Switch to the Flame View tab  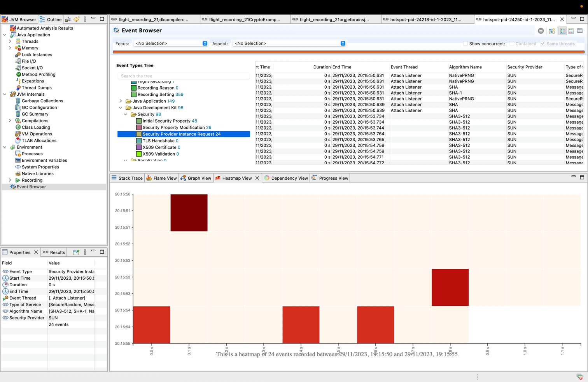[x=161, y=178]
